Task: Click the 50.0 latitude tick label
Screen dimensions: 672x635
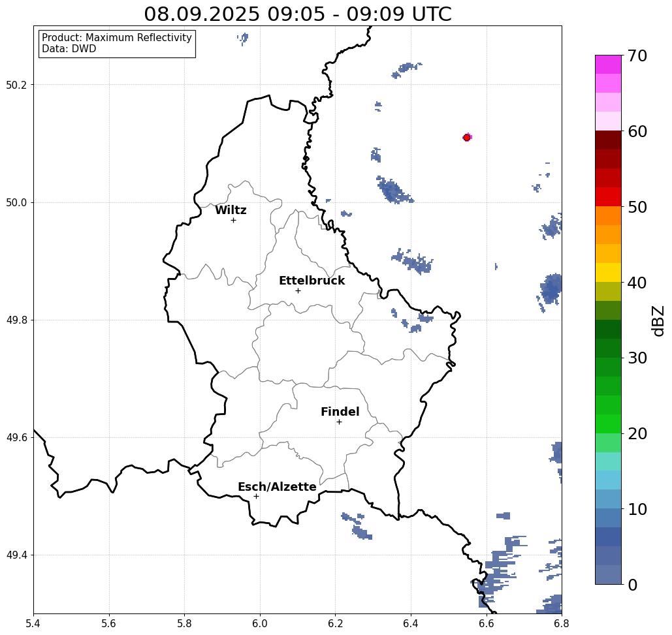Action: (16, 202)
